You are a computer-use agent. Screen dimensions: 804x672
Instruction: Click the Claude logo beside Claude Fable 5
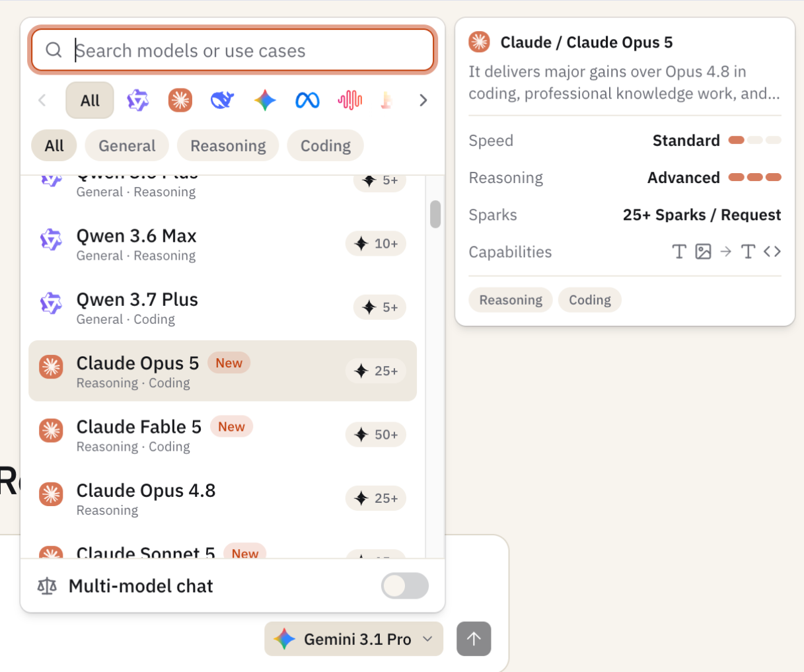[51, 431]
